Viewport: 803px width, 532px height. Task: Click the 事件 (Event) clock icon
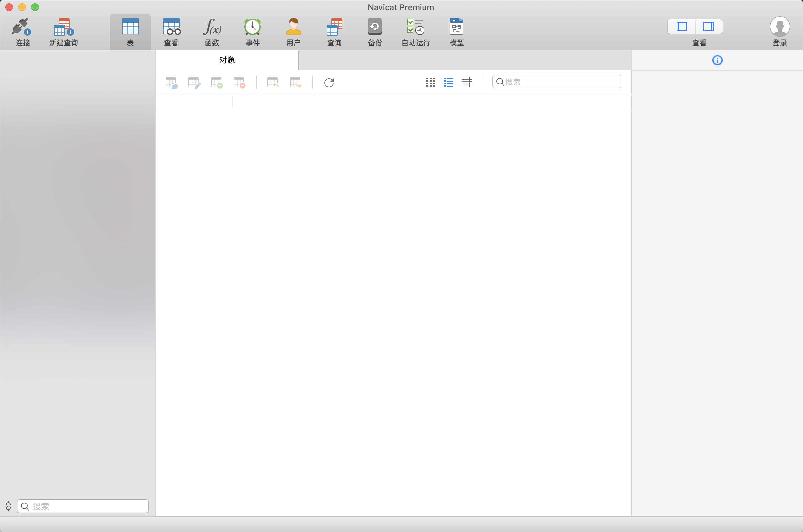point(253,27)
